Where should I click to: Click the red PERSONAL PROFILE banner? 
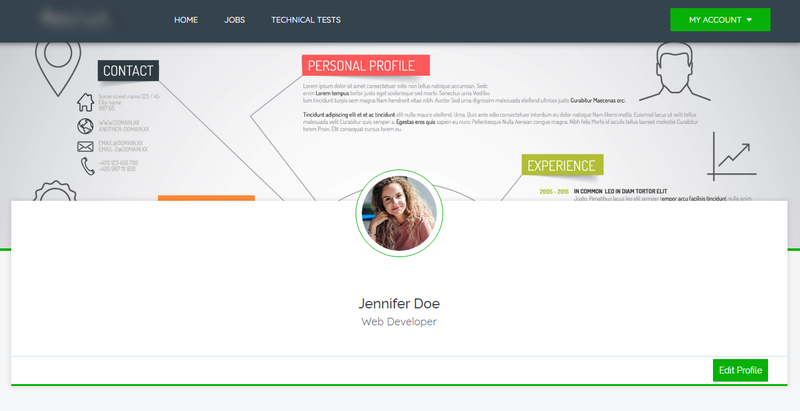[x=365, y=66]
